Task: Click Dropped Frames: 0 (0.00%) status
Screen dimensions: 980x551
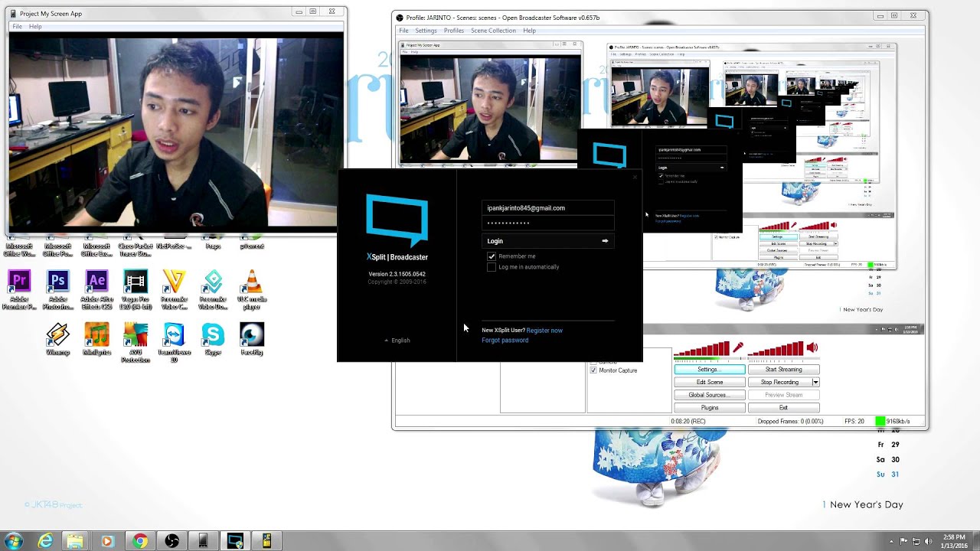Action: [790, 422]
